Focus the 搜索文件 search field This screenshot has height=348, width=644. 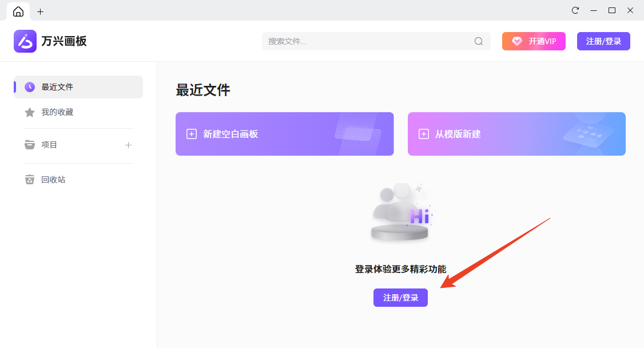pyautogui.click(x=366, y=41)
